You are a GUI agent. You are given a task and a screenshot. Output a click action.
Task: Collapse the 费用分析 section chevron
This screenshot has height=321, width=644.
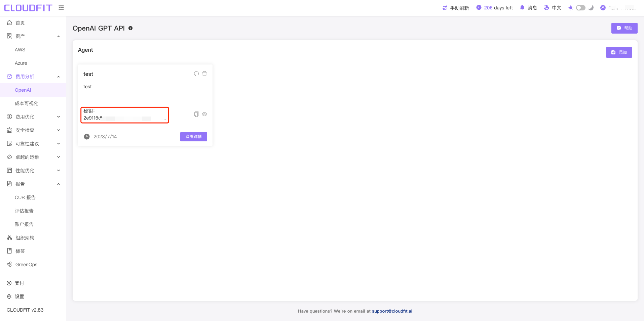59,77
